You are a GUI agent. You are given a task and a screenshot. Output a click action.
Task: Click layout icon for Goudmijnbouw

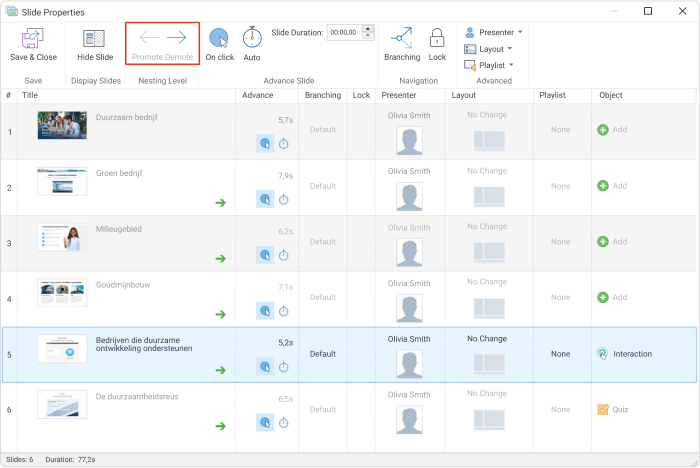coord(489,308)
